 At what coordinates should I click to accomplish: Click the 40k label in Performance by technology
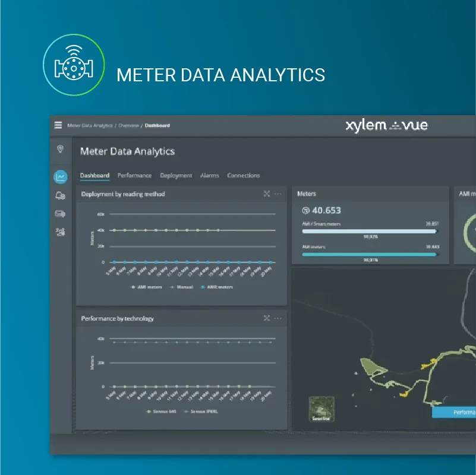tap(101, 338)
